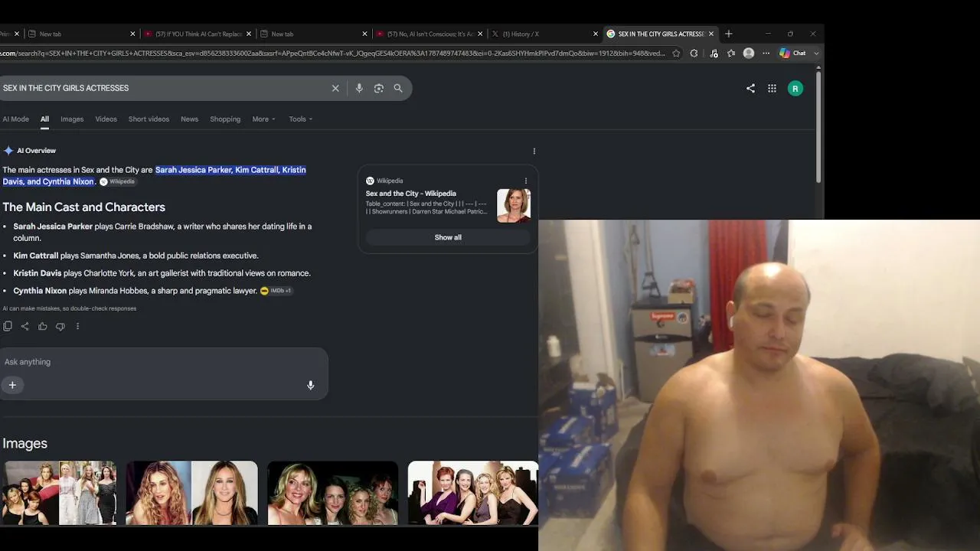
Task: Open a new browser tab
Action: click(729, 34)
